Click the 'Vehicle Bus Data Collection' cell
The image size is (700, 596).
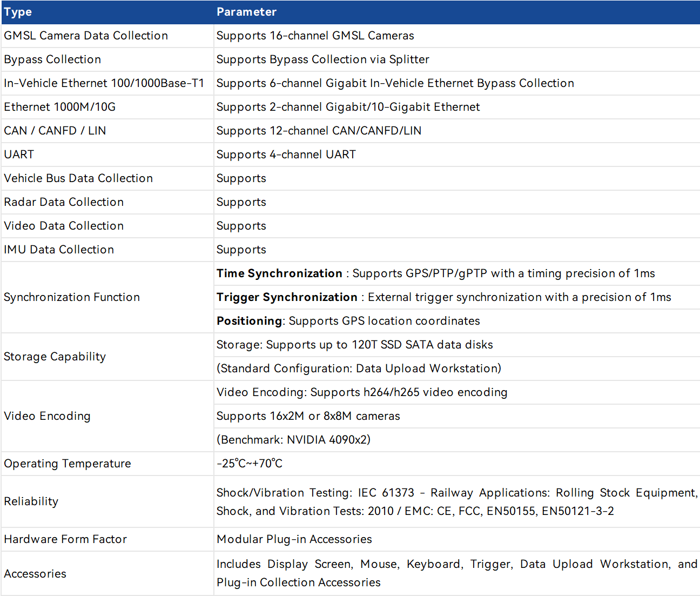click(78, 178)
